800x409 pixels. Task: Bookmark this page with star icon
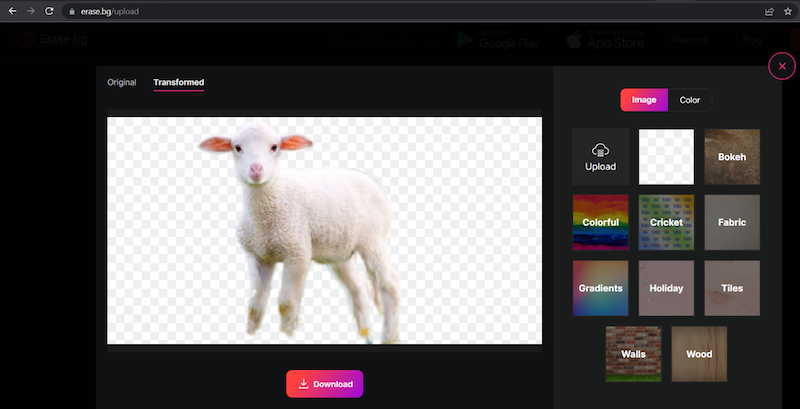788,11
